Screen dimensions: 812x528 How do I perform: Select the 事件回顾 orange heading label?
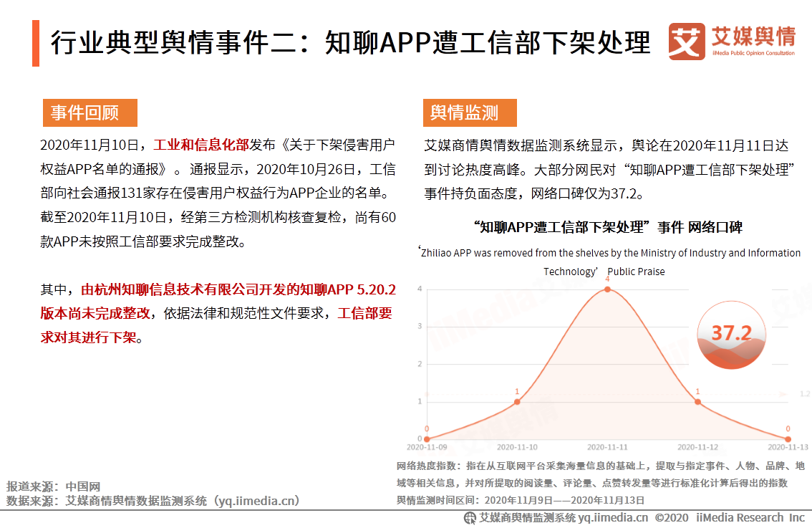pyautogui.click(x=90, y=112)
